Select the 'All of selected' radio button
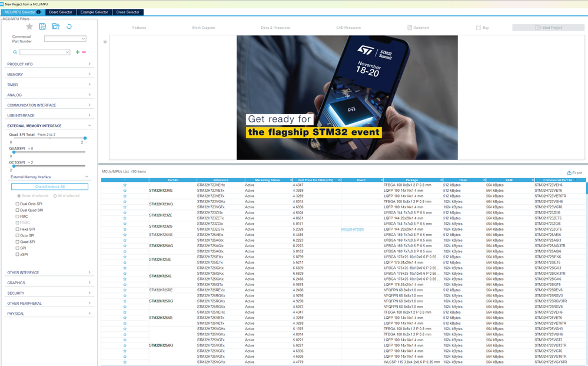This screenshot has height=366, width=588. click(x=55, y=196)
